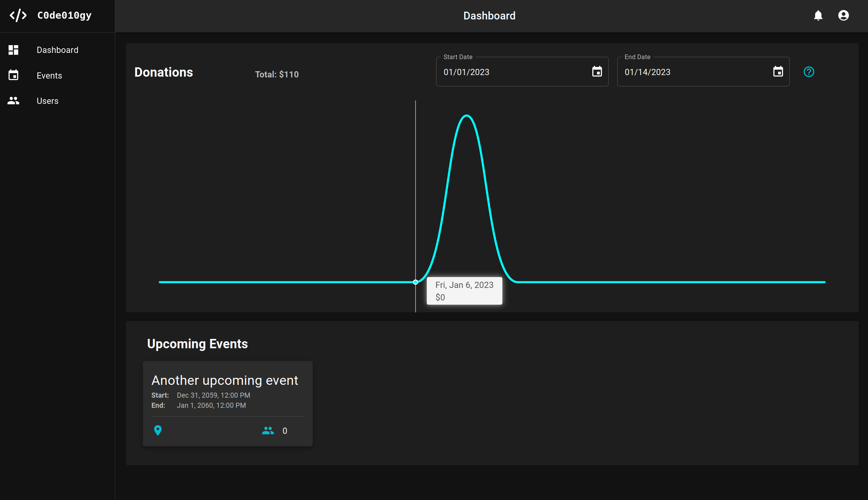
Task: Click the Jan 6 data point on chart
Action: pyautogui.click(x=416, y=282)
